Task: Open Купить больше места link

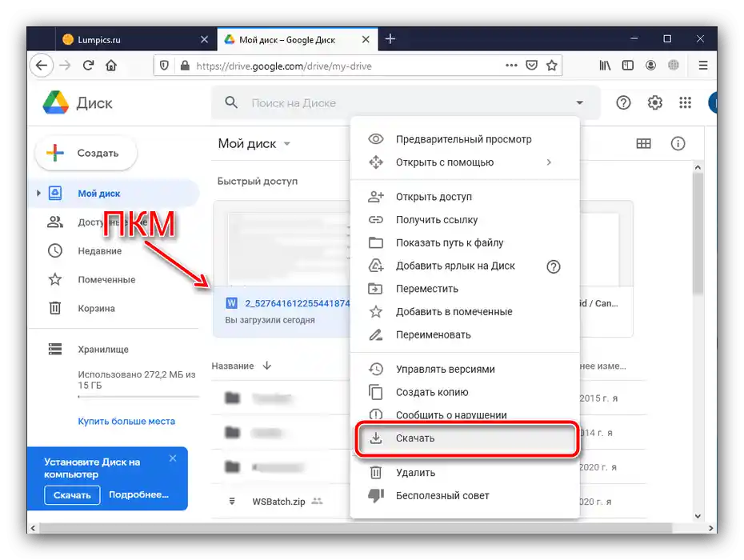Action: point(126,421)
